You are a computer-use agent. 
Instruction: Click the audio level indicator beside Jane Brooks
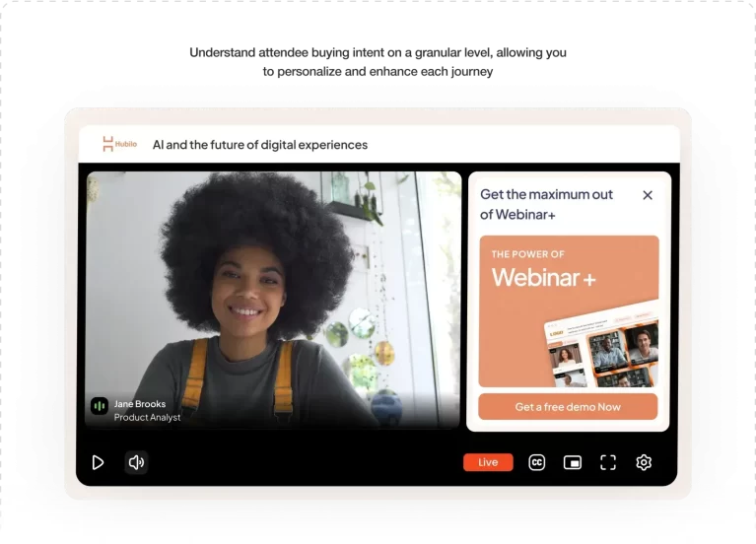tap(100, 406)
